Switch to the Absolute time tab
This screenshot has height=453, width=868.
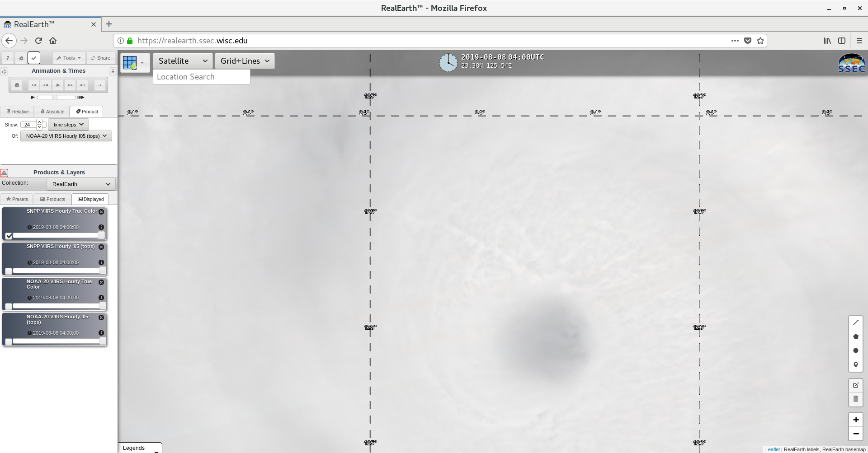click(52, 112)
